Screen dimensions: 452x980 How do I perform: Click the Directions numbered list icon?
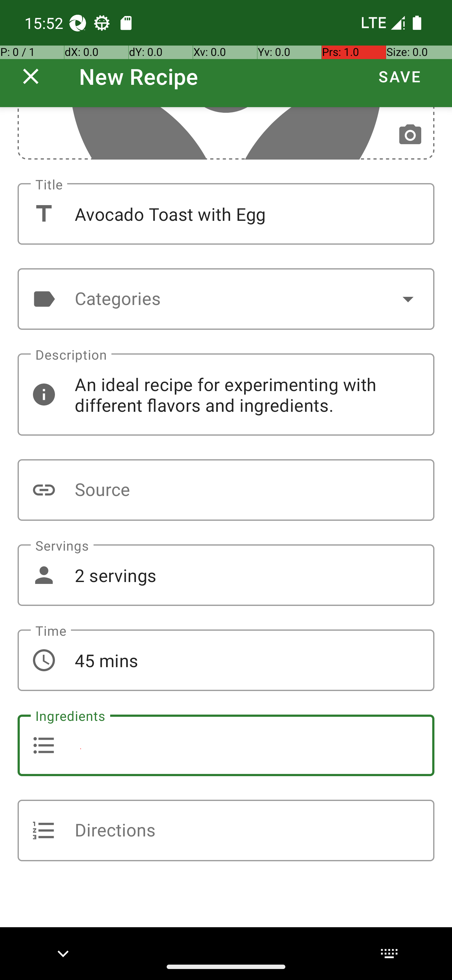(44, 830)
